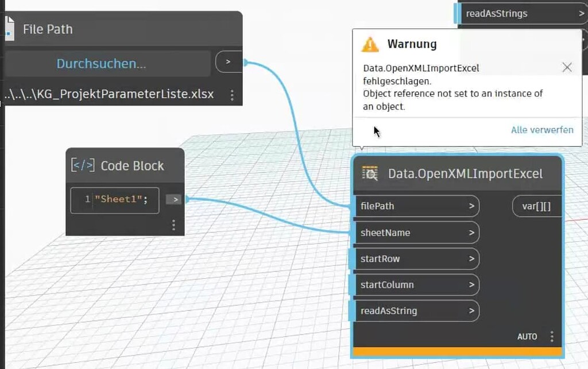Click the Alle verwerfen link
The image size is (588, 369).
tap(542, 130)
